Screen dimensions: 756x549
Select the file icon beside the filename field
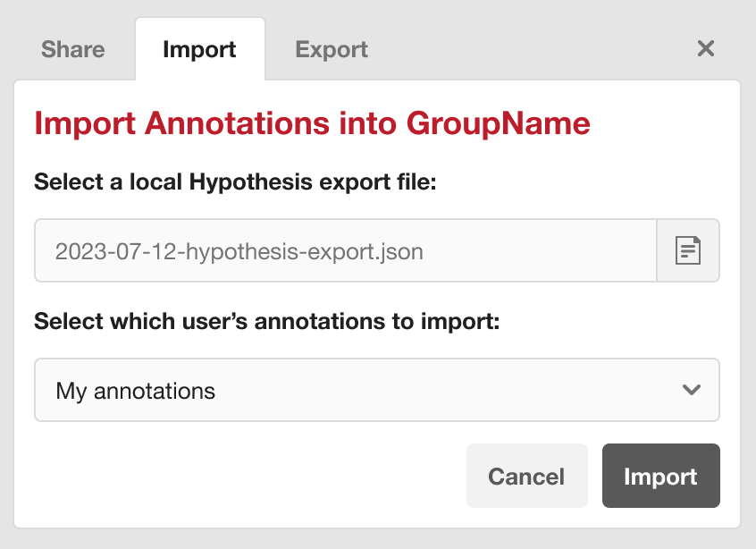(688, 251)
